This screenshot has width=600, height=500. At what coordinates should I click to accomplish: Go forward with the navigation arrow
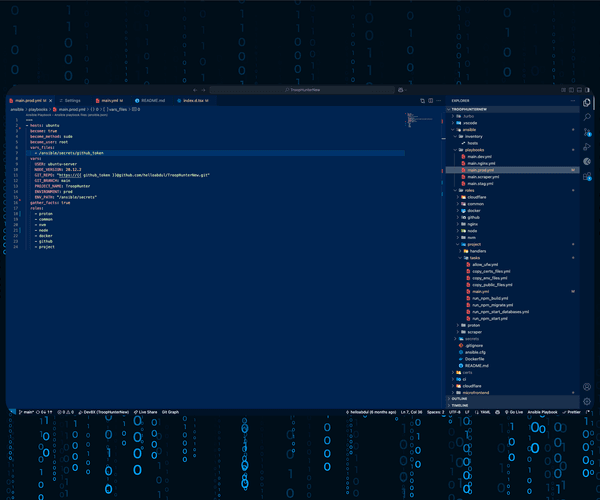pos(203,90)
